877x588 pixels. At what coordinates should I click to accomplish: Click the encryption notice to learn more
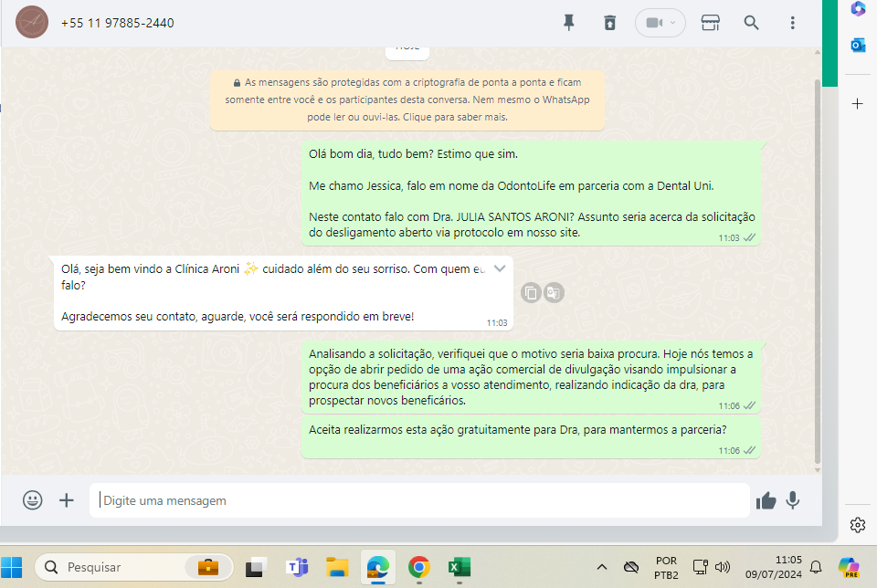point(407,99)
